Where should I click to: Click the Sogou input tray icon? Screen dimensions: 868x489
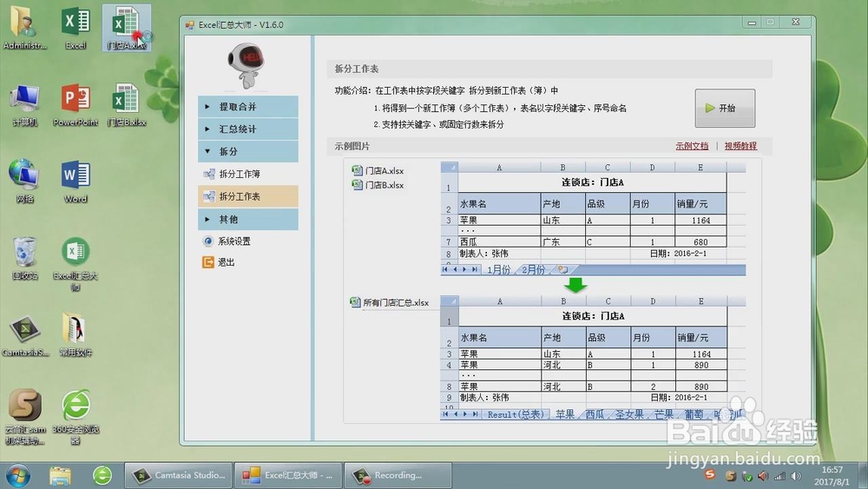click(710, 474)
